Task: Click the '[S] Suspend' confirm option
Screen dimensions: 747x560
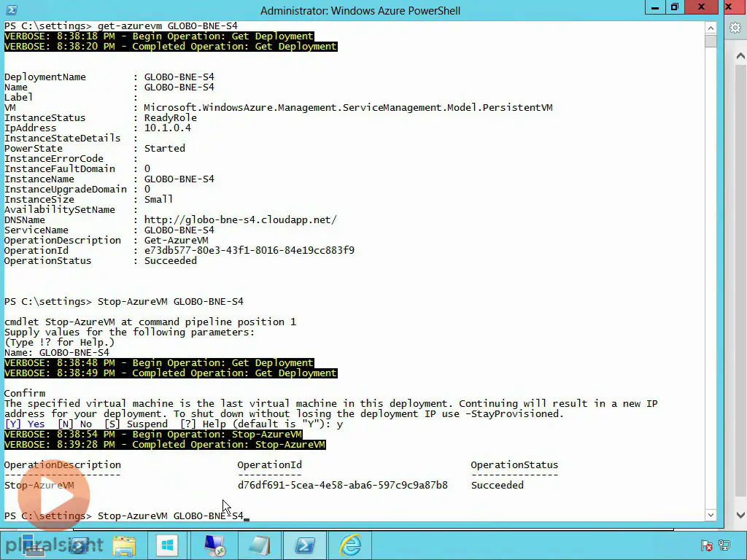Action: [x=136, y=424]
